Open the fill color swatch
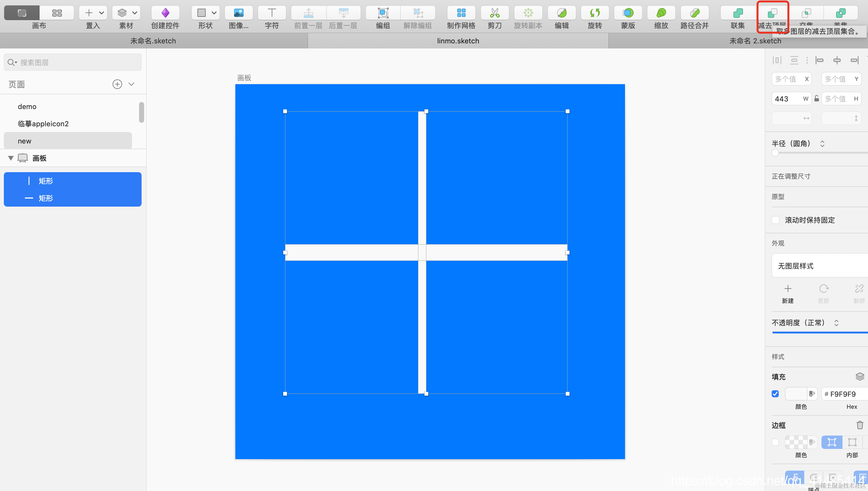Screen dimensions: 868x491 click(x=796, y=394)
